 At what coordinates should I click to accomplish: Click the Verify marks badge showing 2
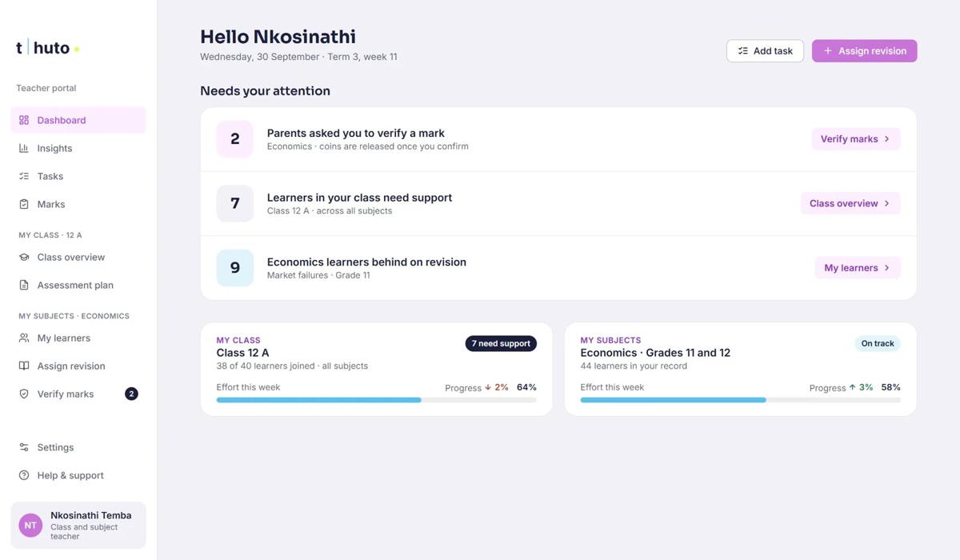pos(132,394)
